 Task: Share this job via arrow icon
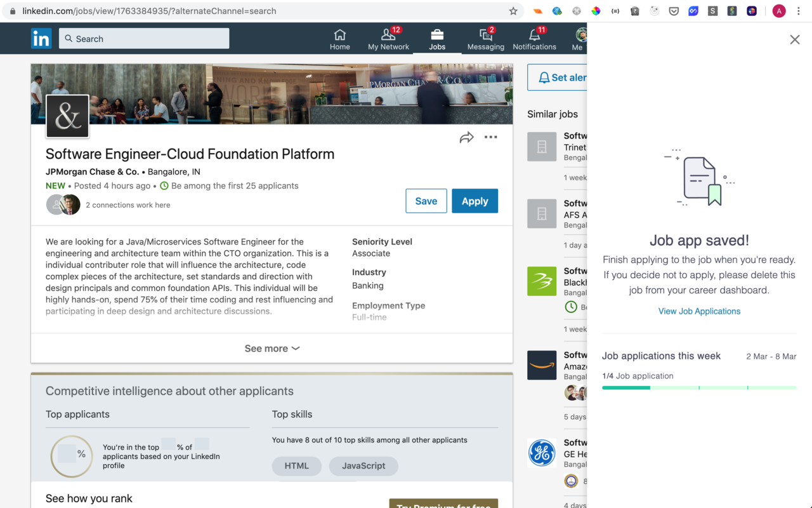click(467, 137)
